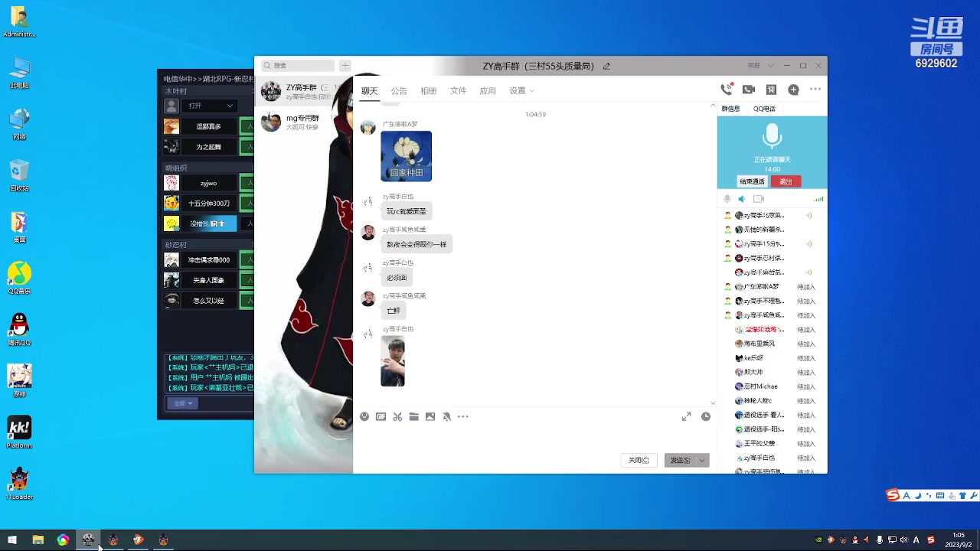Open the GIF sticker picker
The height and width of the screenshot is (551, 980).
point(381,416)
